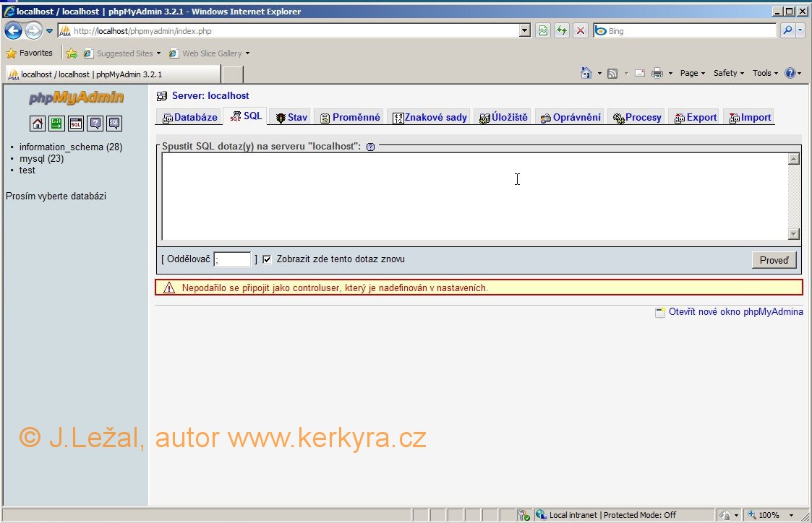Click the SQL help icon beside query legend
812x523 pixels.
(370, 147)
